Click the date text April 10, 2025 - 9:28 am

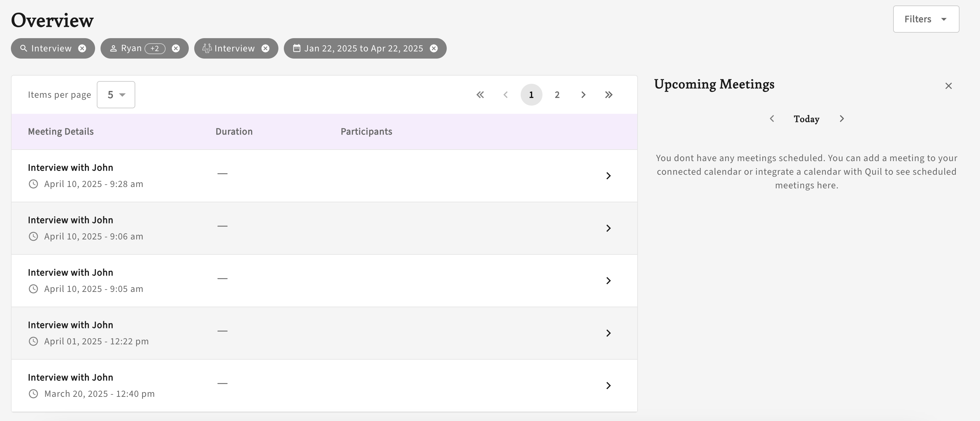point(94,184)
